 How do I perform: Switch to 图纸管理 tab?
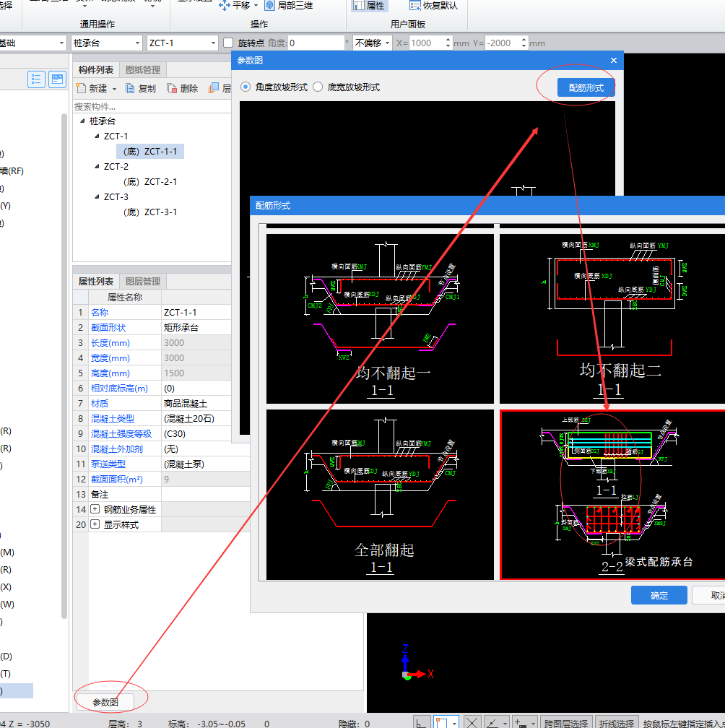tap(143, 69)
